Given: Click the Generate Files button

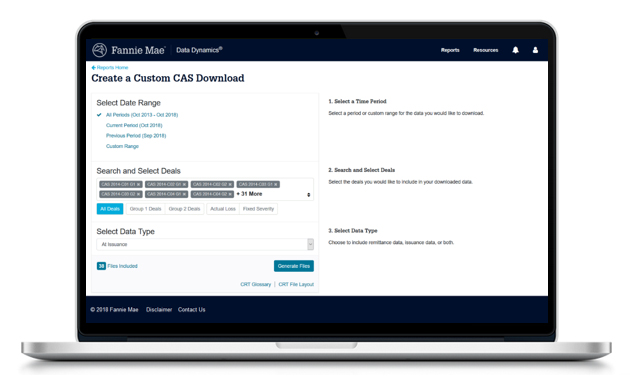Looking at the screenshot, I should (x=294, y=266).
